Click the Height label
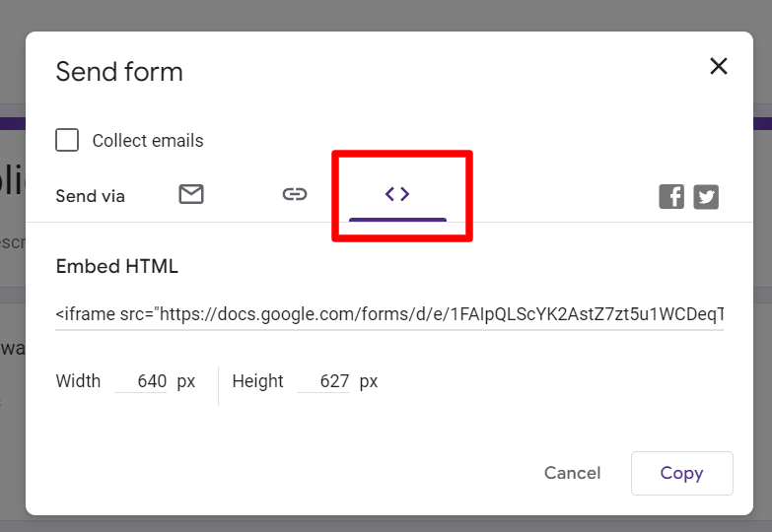This screenshot has height=532, width=772. pyautogui.click(x=257, y=381)
